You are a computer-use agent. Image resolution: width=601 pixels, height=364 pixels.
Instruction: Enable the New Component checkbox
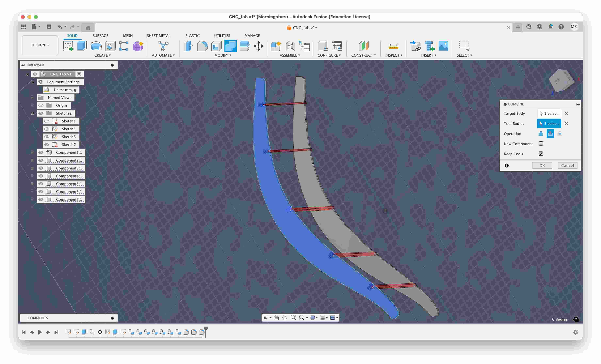click(541, 143)
